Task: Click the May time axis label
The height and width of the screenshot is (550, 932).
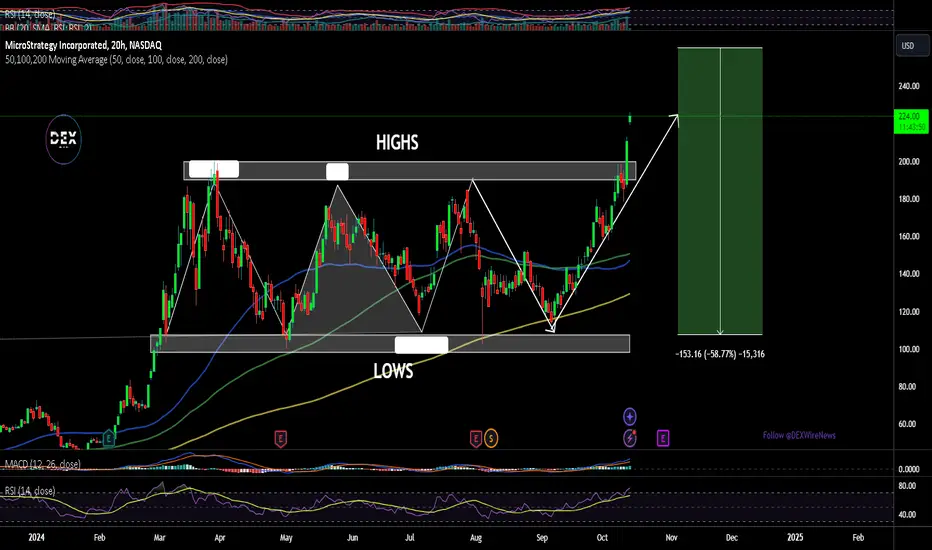Action: (286, 538)
